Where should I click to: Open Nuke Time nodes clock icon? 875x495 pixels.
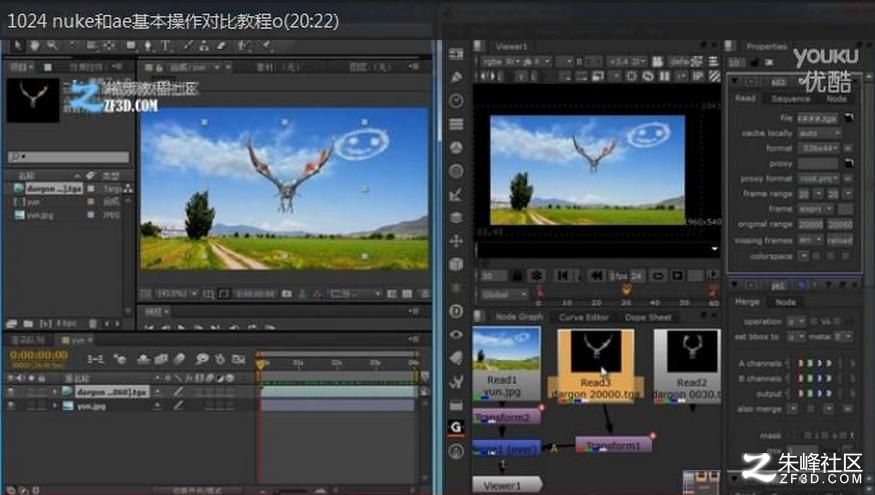pos(456,100)
